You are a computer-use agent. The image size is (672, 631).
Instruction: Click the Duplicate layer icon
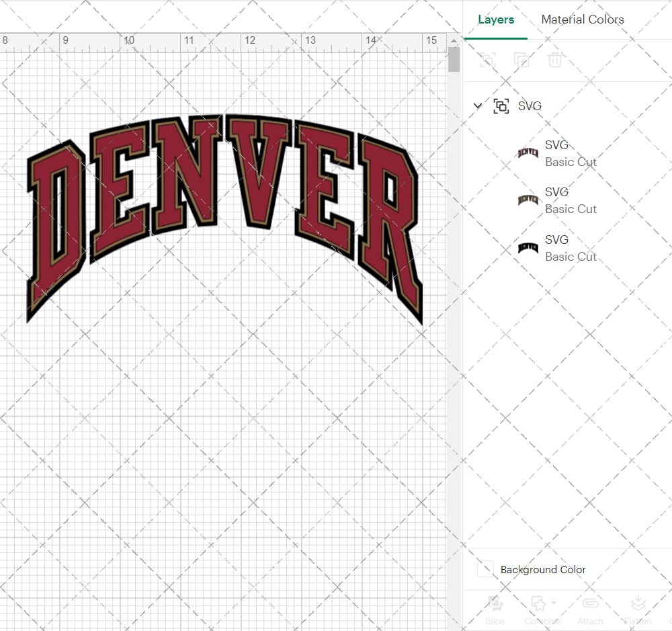click(521, 60)
